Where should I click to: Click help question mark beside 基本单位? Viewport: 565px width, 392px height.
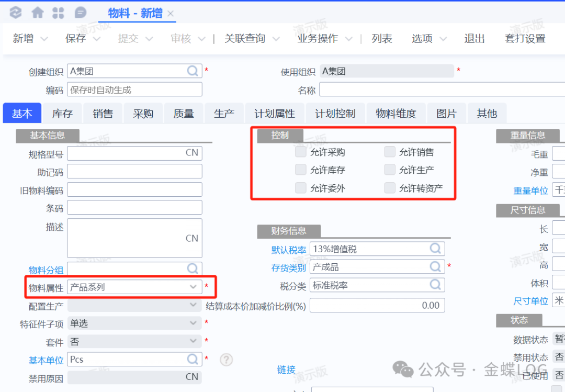225,360
